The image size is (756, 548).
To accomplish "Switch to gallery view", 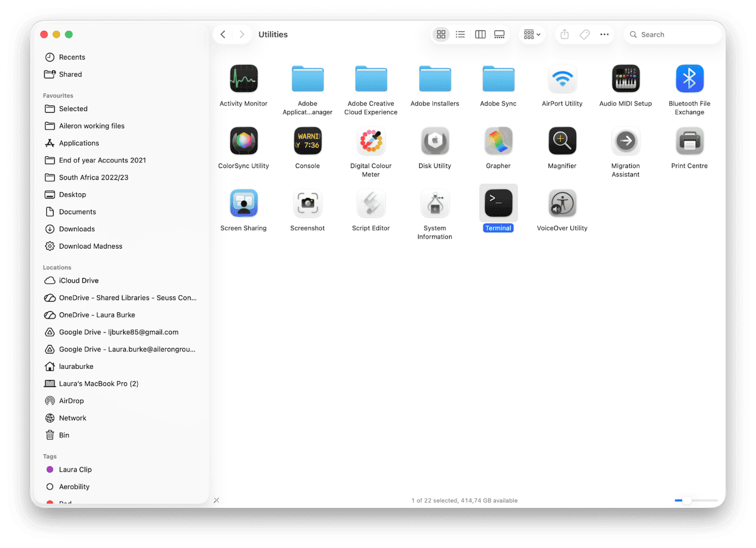I will point(499,34).
